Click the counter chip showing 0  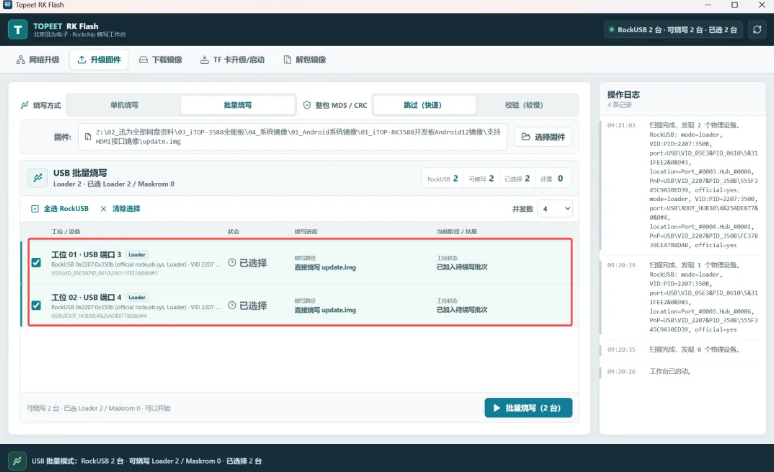click(x=552, y=178)
